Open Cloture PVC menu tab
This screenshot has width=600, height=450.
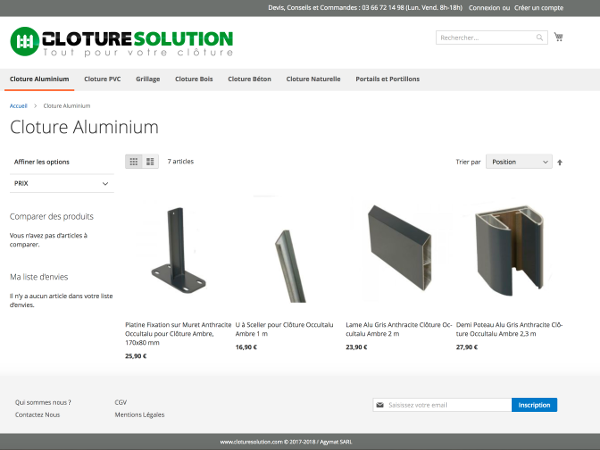pyautogui.click(x=102, y=79)
